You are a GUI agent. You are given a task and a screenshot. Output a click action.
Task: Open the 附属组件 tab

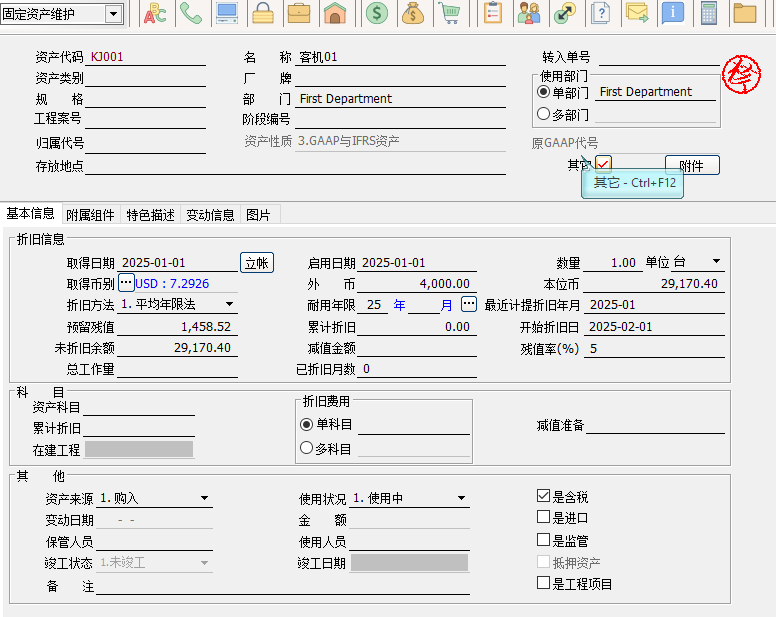click(90, 215)
